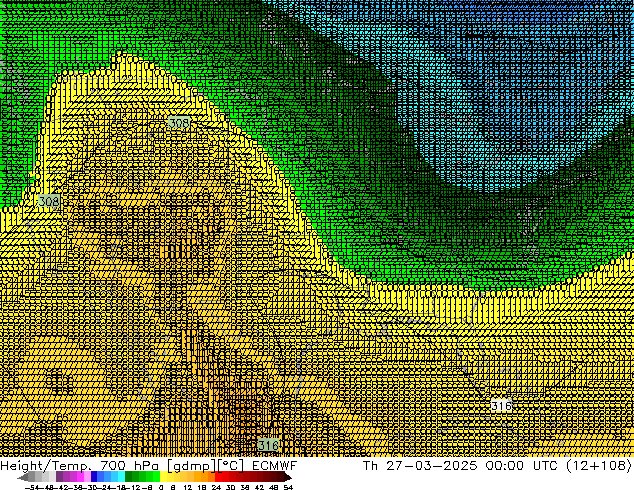
Task: Click the dark right arrow of the color scale
Action: pos(288,477)
